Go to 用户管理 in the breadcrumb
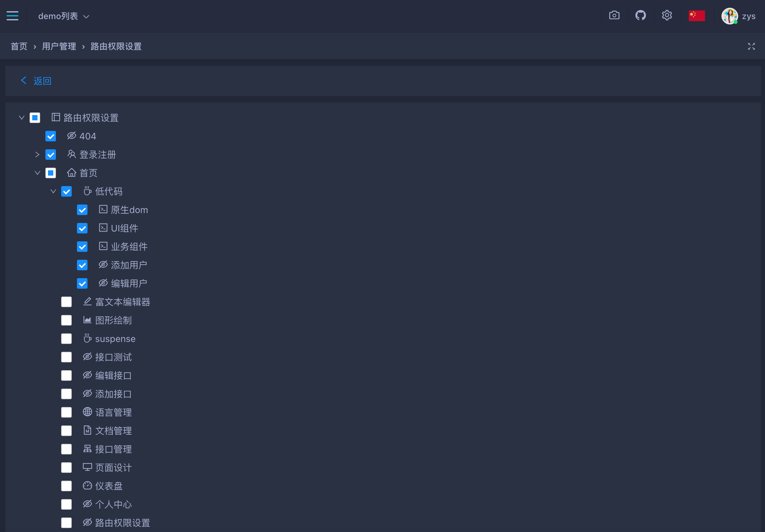This screenshot has height=532, width=765. pyautogui.click(x=59, y=46)
